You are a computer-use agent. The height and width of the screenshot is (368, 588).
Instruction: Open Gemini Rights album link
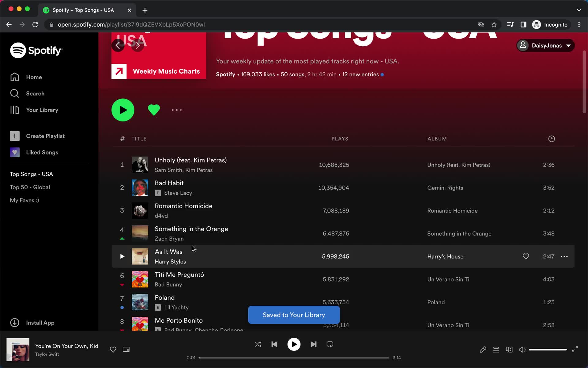pos(445,188)
